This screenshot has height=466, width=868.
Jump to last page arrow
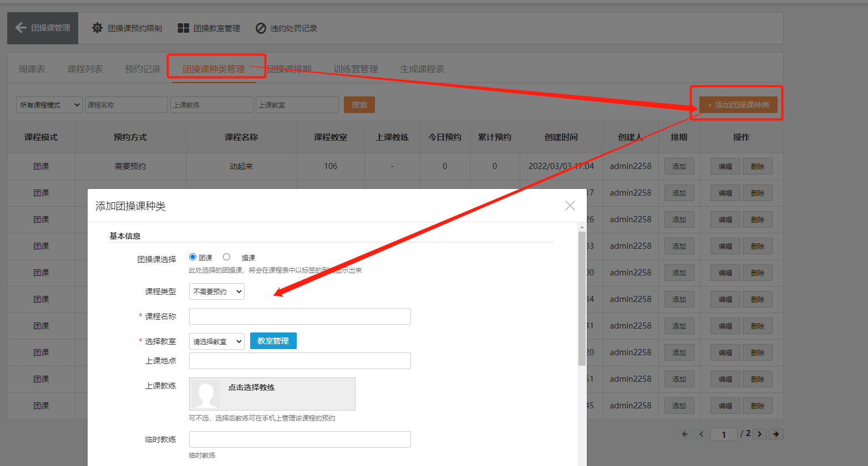pos(776,434)
